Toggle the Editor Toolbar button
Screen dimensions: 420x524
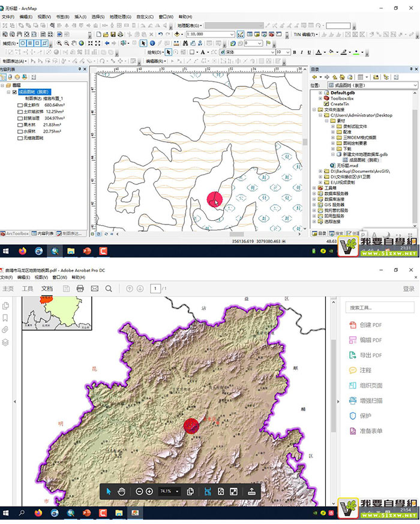240,34
